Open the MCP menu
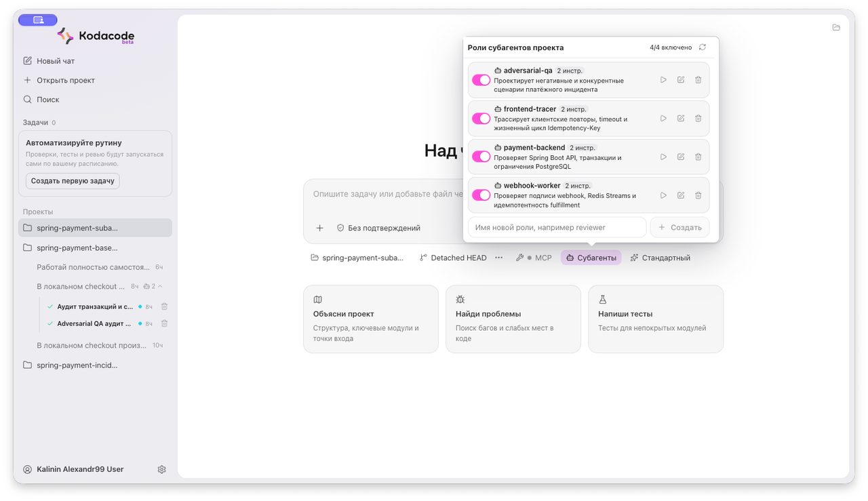Image resolution: width=868 pixels, height=501 pixels. point(534,258)
